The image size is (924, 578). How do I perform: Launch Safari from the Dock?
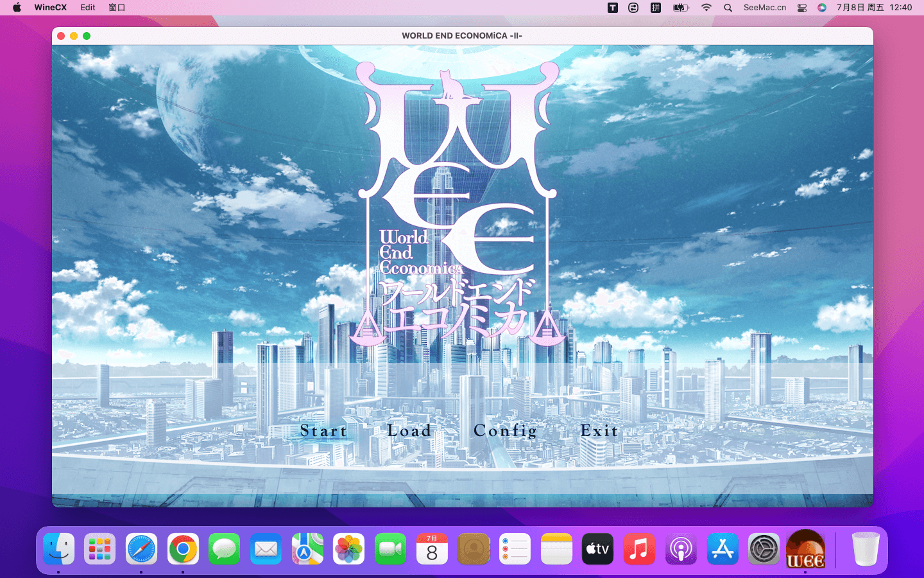(141, 549)
